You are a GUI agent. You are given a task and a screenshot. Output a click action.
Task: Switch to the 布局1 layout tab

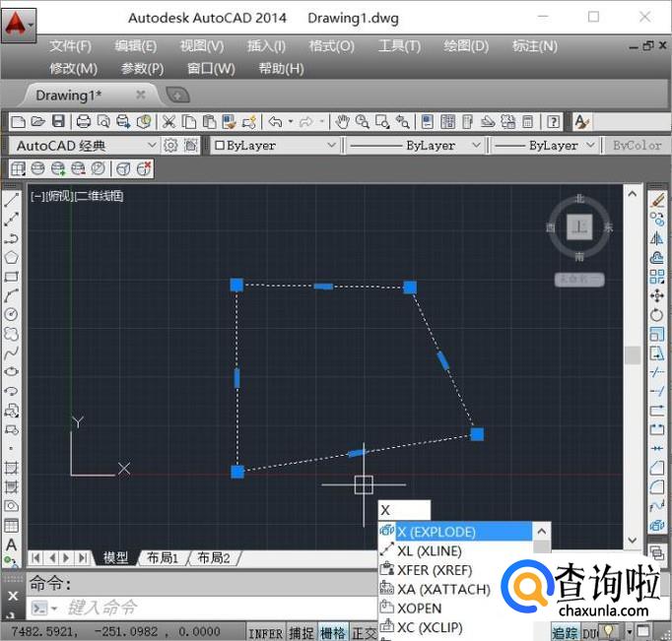pyautogui.click(x=162, y=557)
